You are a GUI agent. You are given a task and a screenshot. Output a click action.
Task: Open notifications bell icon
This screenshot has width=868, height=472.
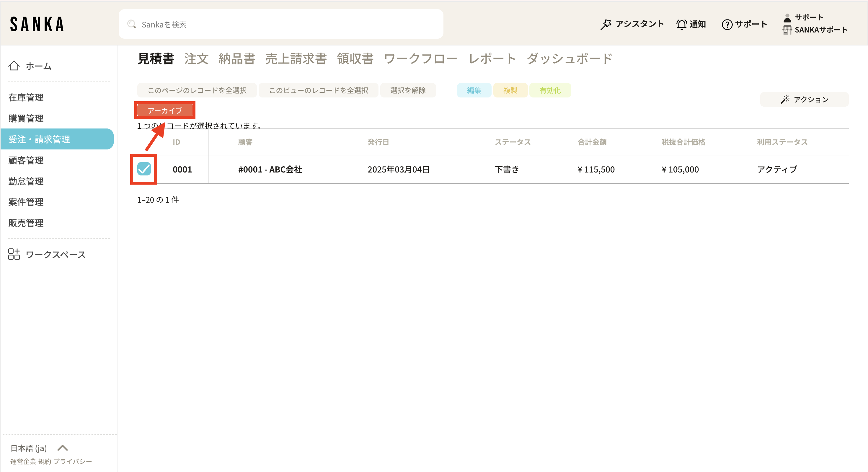(x=681, y=24)
